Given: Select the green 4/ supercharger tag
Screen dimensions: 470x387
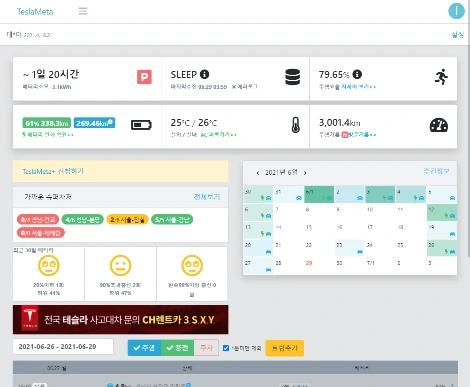Looking at the screenshot, I should point(83,220).
